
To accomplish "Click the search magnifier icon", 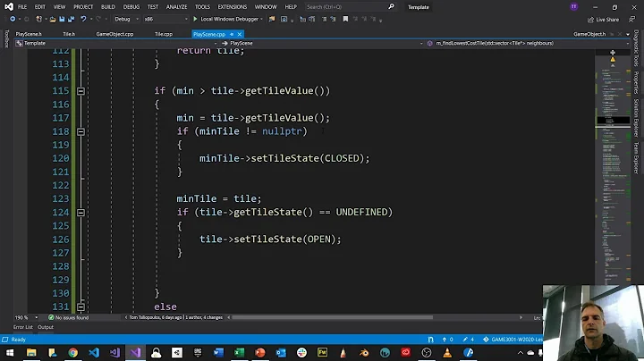I will point(391,6).
